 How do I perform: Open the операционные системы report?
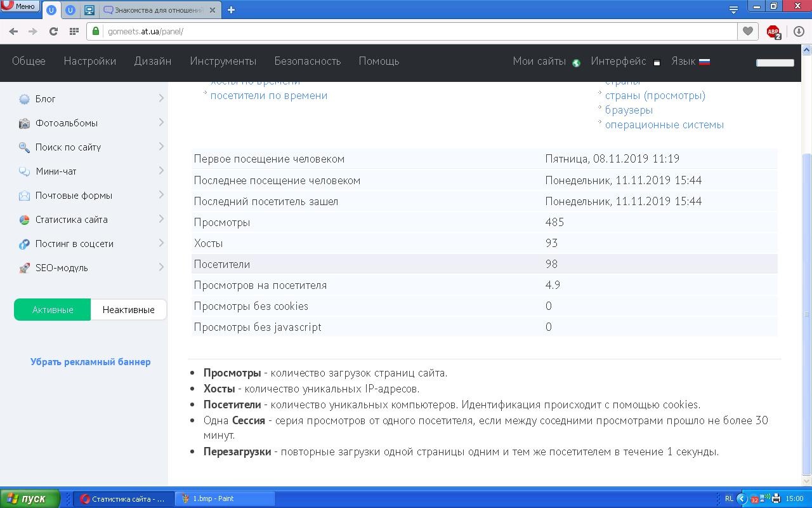point(664,124)
